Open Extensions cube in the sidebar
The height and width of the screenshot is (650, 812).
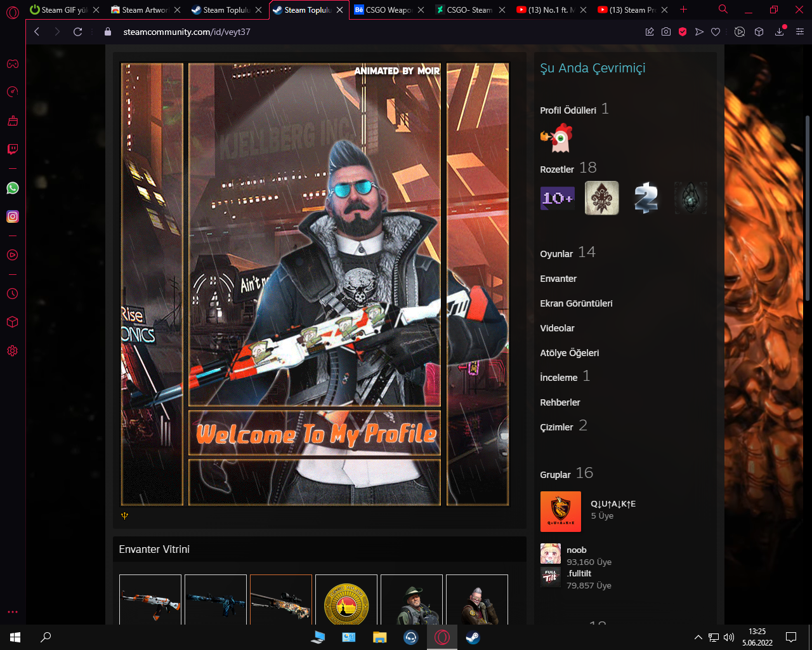pos(13,322)
